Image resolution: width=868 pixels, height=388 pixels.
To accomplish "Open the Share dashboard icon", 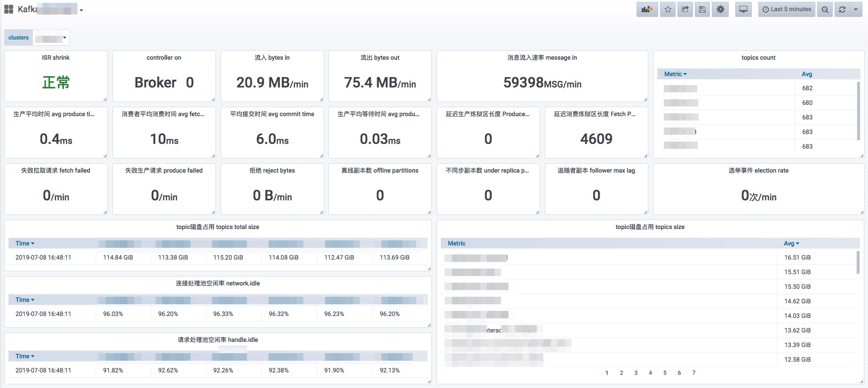I will (685, 9).
